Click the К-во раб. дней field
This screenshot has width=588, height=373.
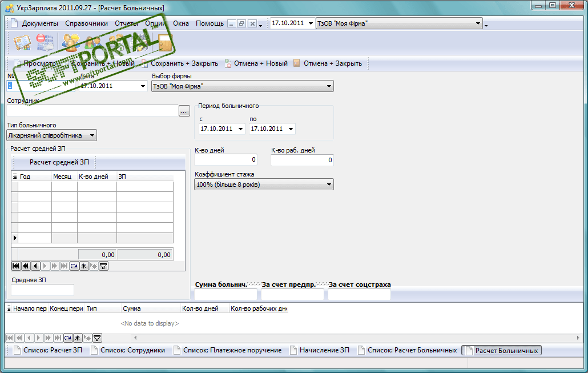tap(302, 160)
